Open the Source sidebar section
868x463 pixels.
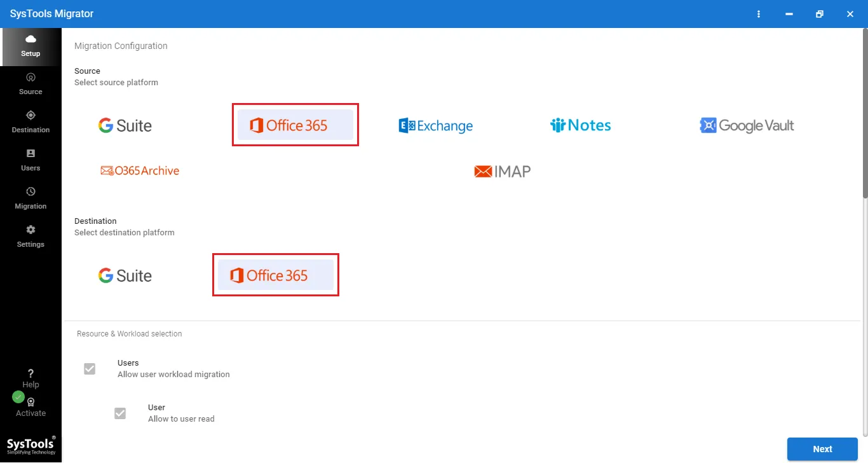tap(31, 84)
